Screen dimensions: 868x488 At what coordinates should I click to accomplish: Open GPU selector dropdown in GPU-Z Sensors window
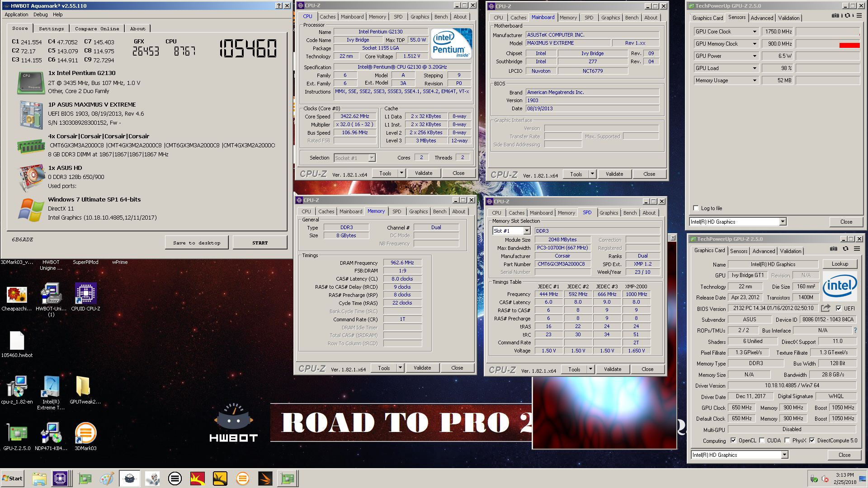783,222
